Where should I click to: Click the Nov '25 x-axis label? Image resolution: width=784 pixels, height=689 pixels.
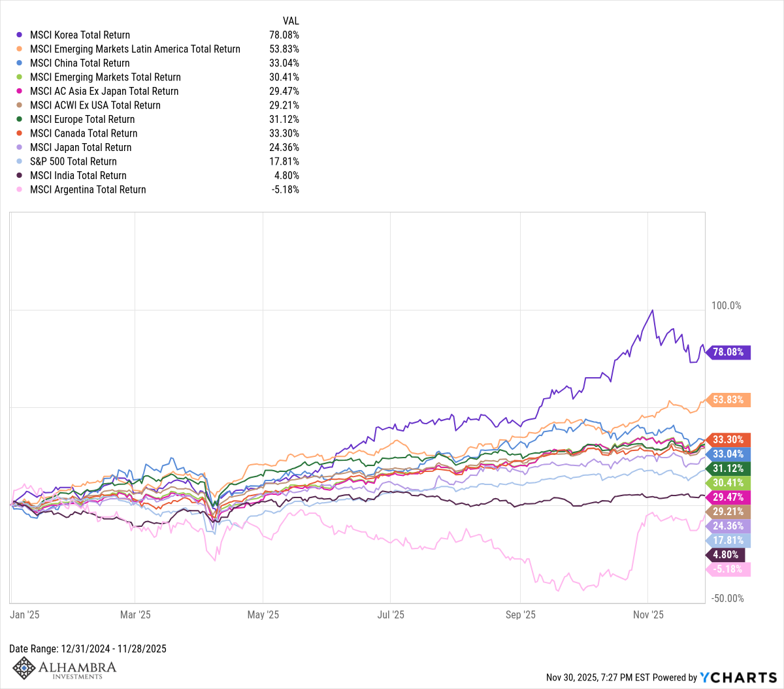coord(648,614)
